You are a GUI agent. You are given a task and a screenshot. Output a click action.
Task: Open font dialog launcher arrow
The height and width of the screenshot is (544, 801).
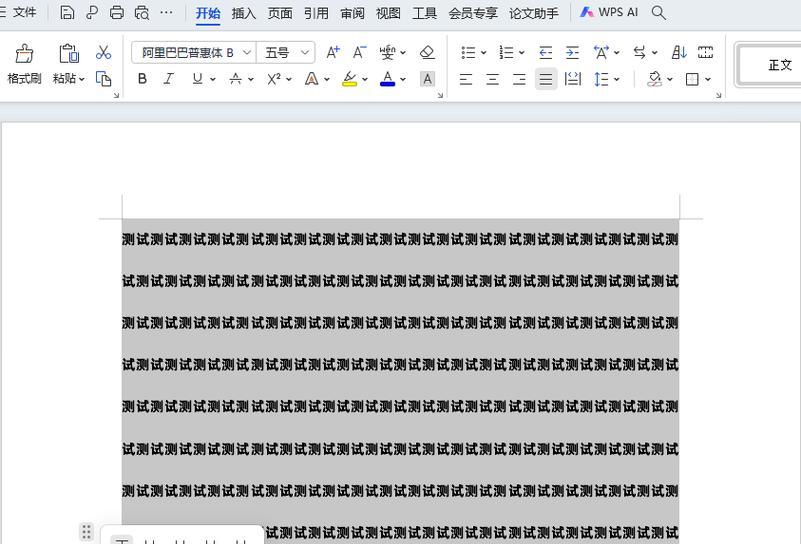tap(440, 95)
